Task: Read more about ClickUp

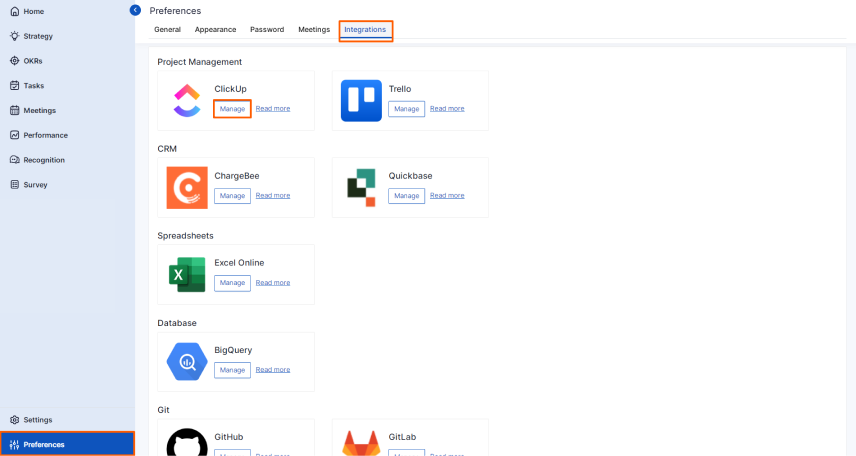Action: [272, 109]
